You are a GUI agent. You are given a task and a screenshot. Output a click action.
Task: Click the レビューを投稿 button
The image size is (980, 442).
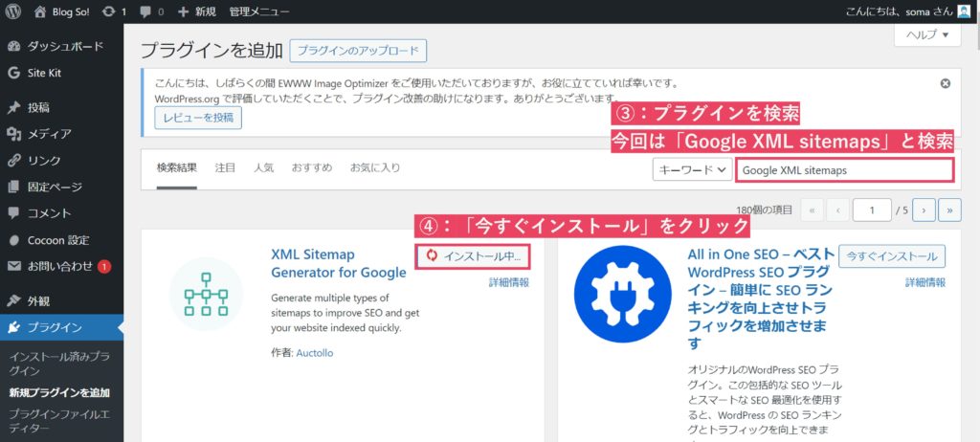[x=198, y=118]
